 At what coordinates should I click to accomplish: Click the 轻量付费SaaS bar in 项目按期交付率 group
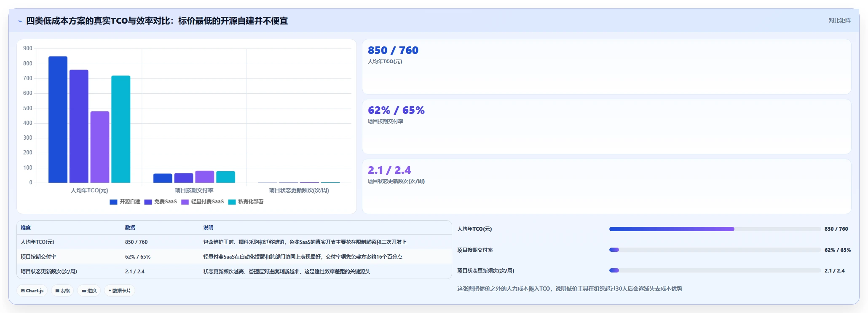[x=205, y=177]
